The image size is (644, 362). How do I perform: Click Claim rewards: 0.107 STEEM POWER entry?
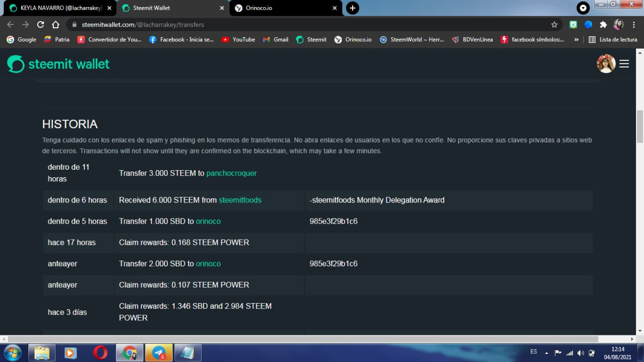tap(184, 285)
